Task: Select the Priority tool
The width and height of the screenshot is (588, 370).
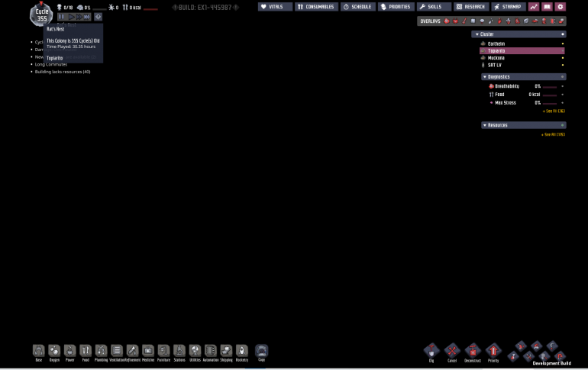Action: 493,352
